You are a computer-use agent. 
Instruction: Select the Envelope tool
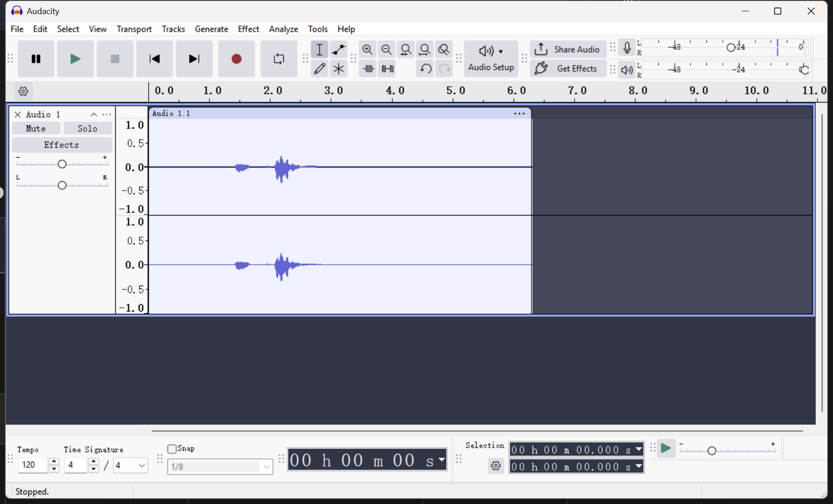pyautogui.click(x=338, y=49)
